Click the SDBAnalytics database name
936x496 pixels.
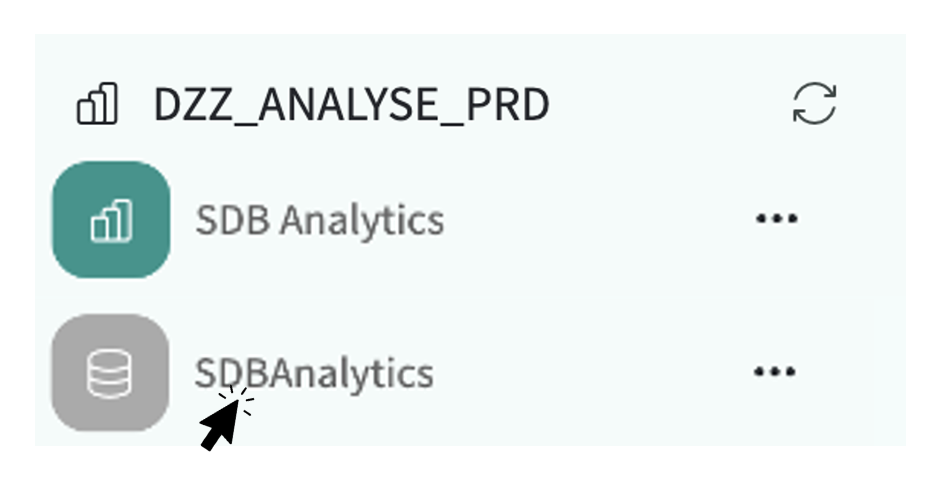[x=314, y=373]
